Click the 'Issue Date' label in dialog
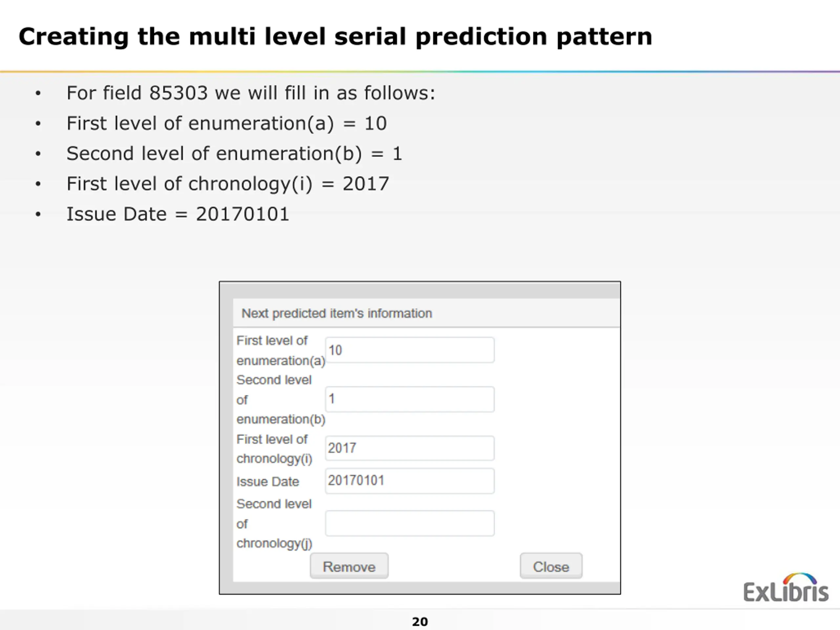This screenshot has height=630, width=840. (268, 481)
